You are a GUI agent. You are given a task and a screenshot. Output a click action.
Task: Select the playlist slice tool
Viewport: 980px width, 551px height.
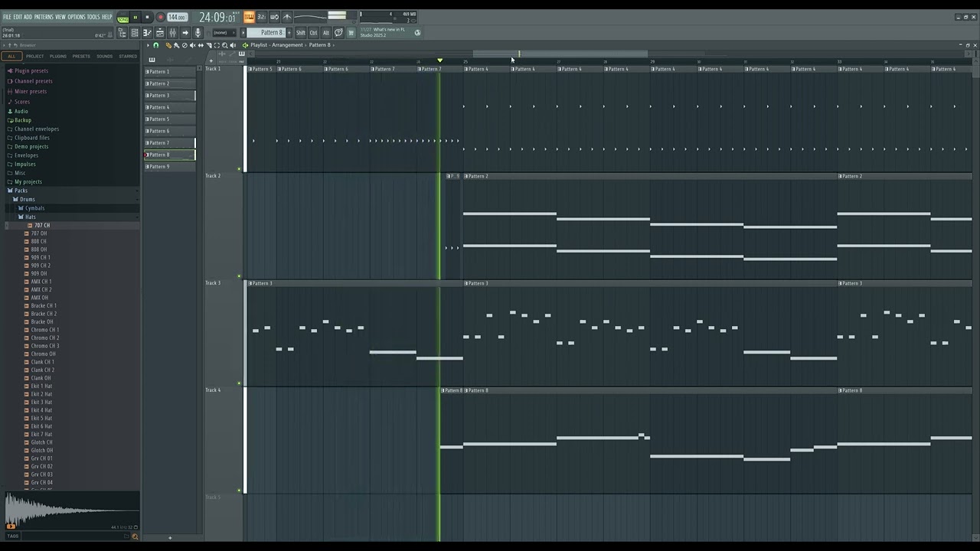[x=209, y=45]
